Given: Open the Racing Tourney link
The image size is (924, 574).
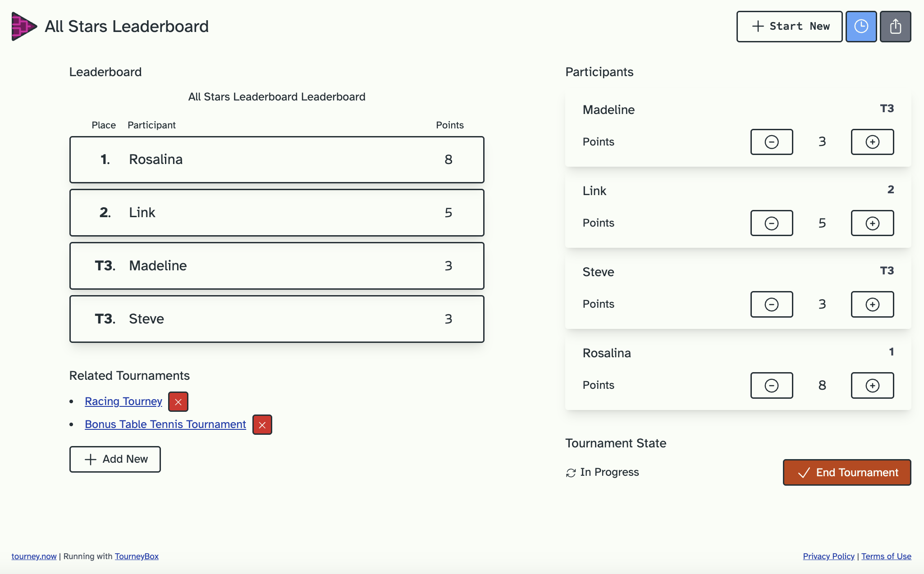Looking at the screenshot, I should (x=123, y=401).
